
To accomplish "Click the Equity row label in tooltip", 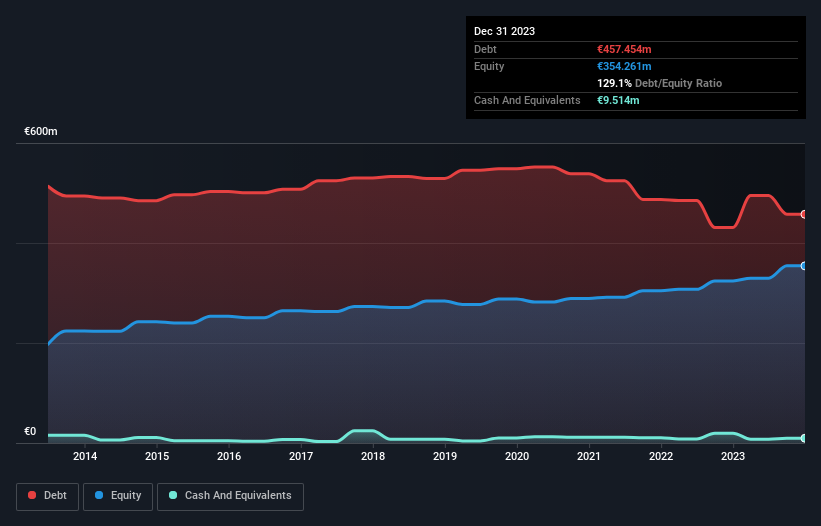I will click(x=489, y=66).
